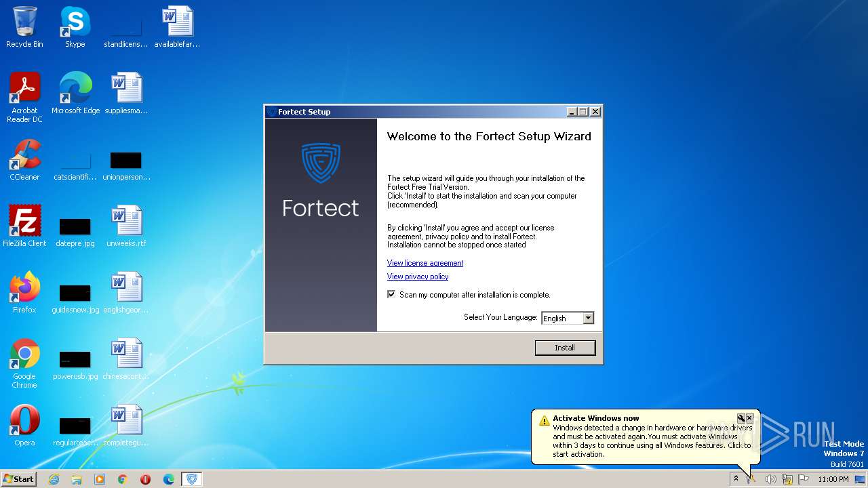
Task: Launch Skype from the desktop
Action: click(x=75, y=27)
